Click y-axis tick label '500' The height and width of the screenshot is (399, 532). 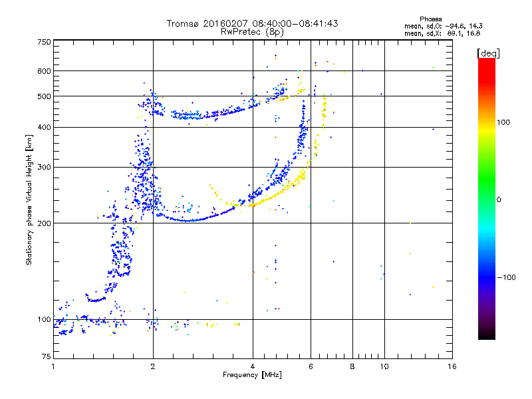pos(45,96)
